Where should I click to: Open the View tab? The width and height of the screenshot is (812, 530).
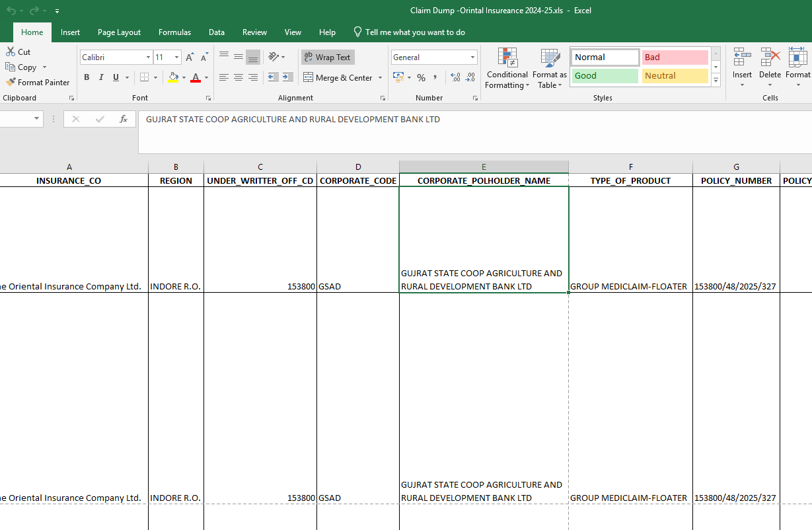pyautogui.click(x=293, y=32)
